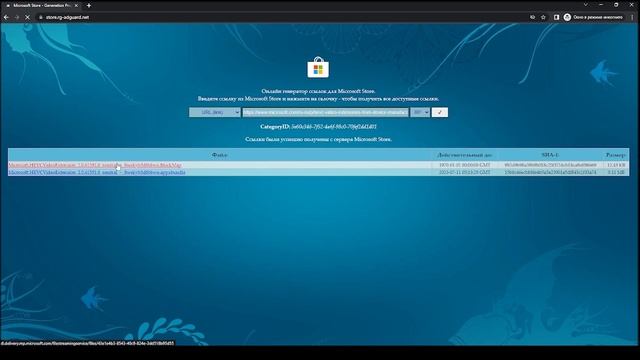Select the Microsoft Store Generation Project tab
640x360 pixels.
point(42,6)
